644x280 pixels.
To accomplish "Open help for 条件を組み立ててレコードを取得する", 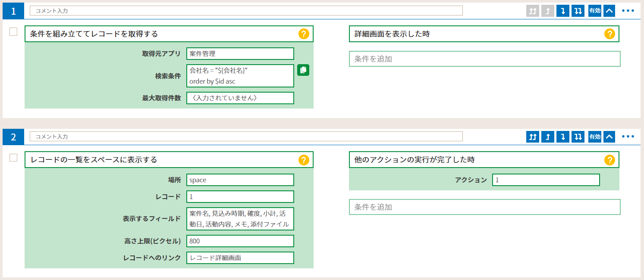I will 304,34.
